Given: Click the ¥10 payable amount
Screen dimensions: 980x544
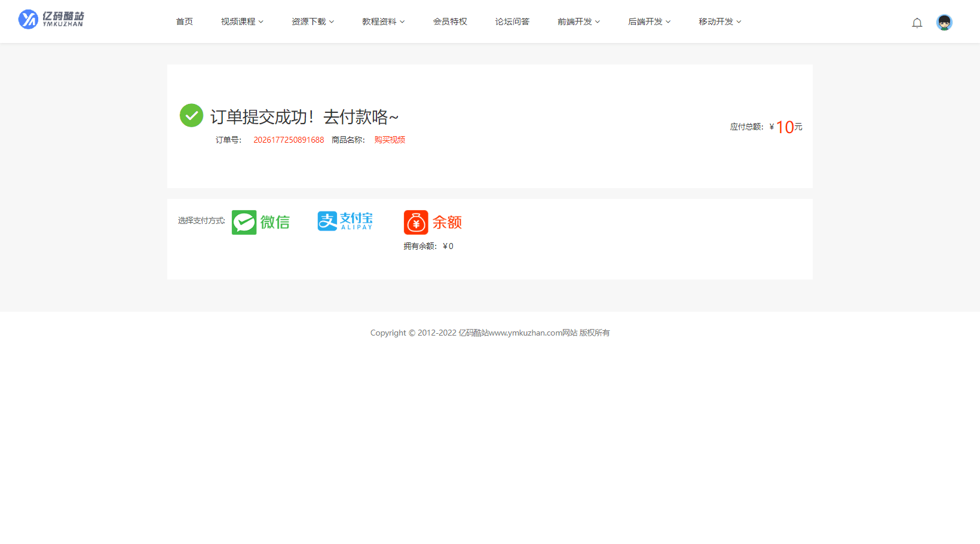Looking at the screenshot, I should (x=785, y=127).
